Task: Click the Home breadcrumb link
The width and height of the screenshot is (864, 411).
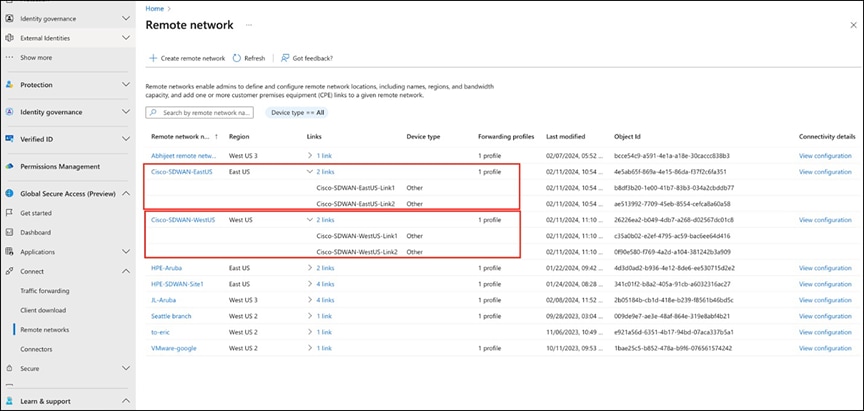Action: [155, 8]
